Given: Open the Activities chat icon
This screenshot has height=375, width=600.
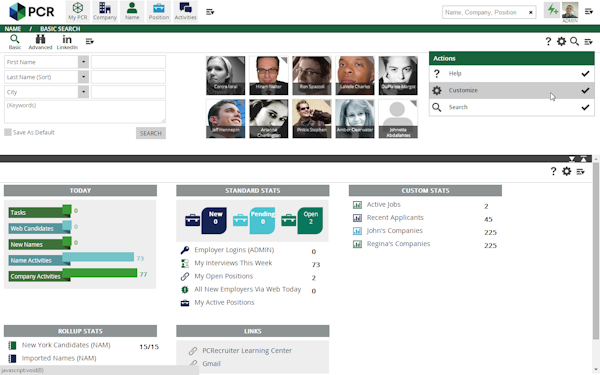Looking at the screenshot, I should coord(186,11).
